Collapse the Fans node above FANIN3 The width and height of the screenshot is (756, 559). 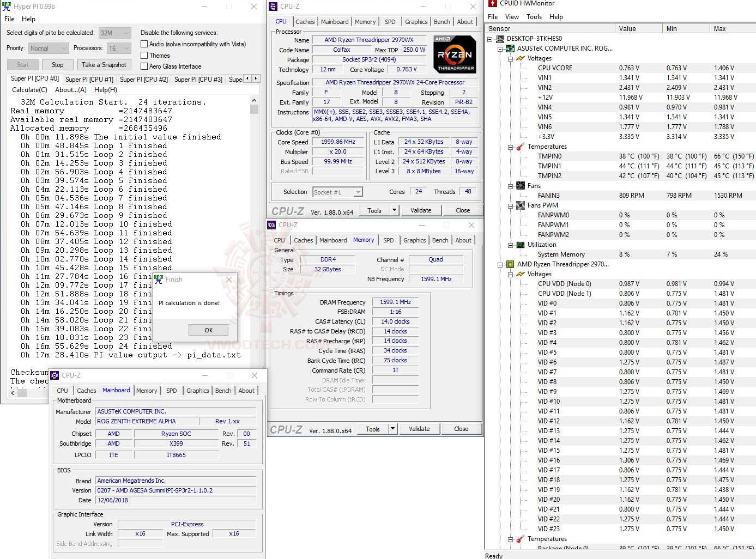pyautogui.click(x=510, y=186)
